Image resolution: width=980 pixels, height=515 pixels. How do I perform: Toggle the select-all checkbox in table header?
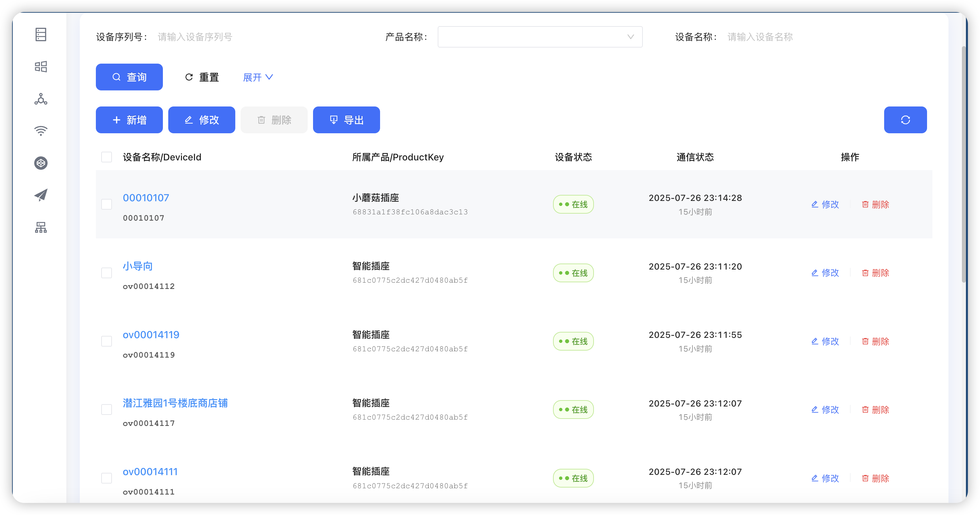(x=106, y=157)
